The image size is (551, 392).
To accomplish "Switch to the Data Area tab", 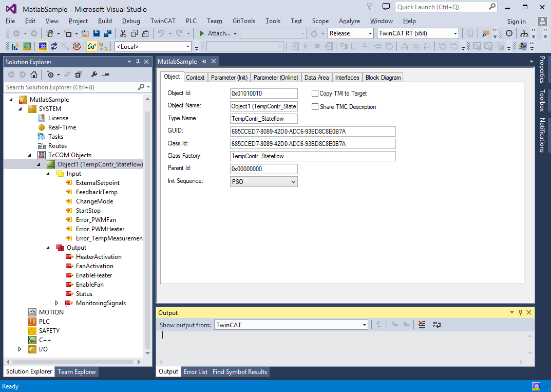I will (x=316, y=78).
